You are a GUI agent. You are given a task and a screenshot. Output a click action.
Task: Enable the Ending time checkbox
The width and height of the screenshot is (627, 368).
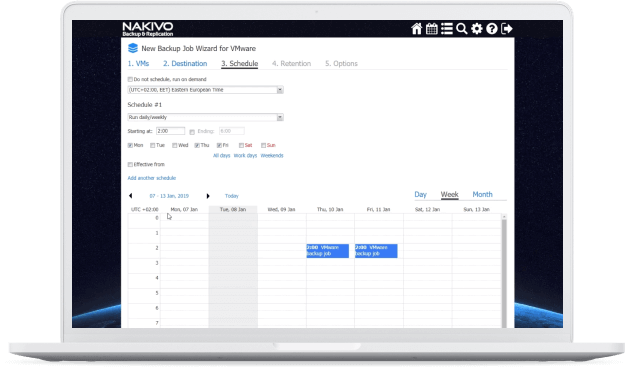point(192,132)
